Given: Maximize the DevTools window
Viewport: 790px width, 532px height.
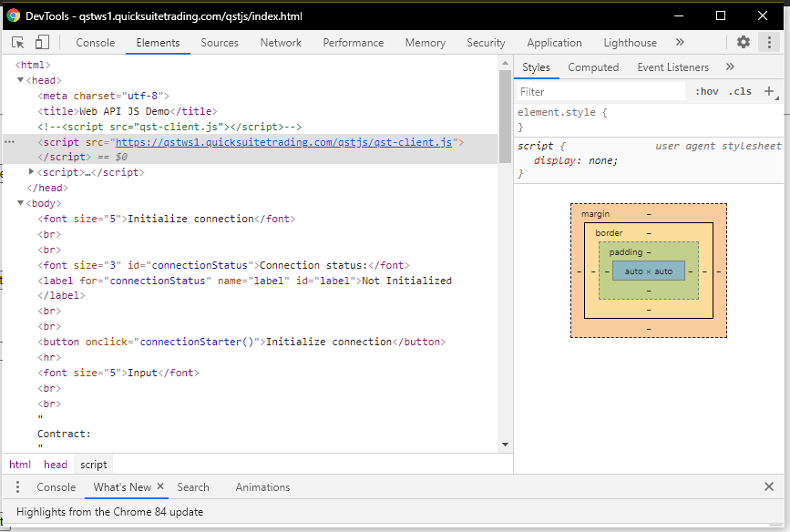Looking at the screenshot, I should [721, 15].
